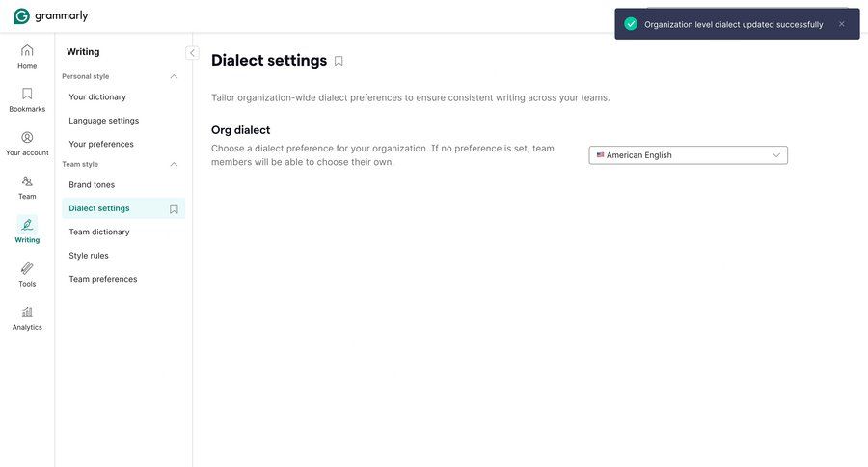Toggle bookmark on Dialect settings menu item
This screenshot has width=868, height=467.
[174, 208]
